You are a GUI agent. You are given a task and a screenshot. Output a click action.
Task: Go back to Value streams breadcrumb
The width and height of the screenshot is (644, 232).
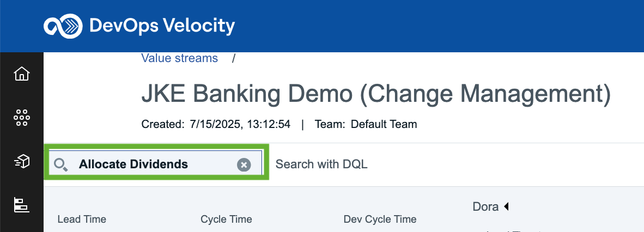tap(179, 58)
